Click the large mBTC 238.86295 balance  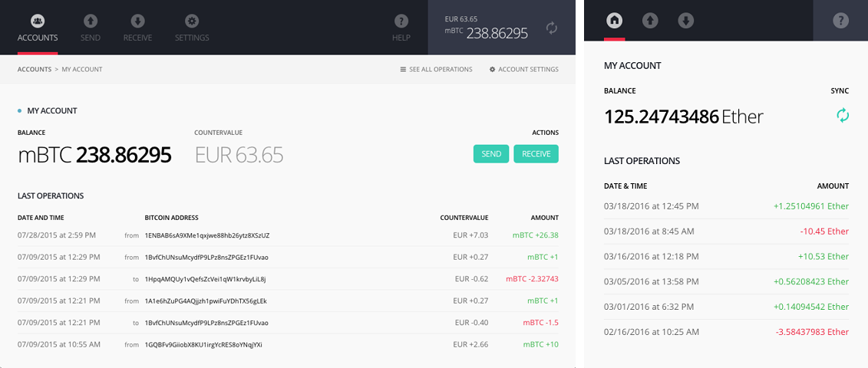[94, 156]
